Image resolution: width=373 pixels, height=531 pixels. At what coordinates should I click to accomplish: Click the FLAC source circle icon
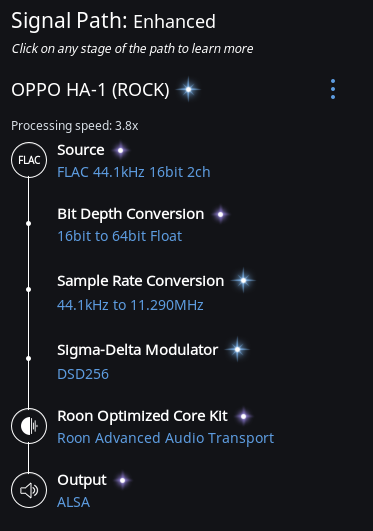[x=29, y=160]
